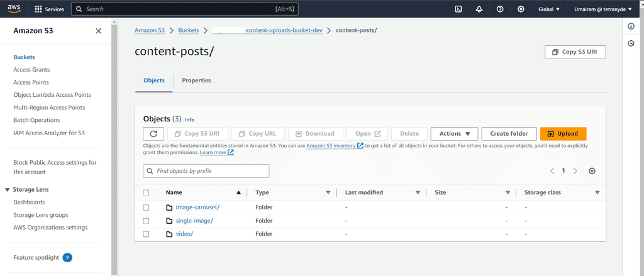Viewport: 644px width, 276px height.
Task: Open the table preferences gear
Action: (592, 171)
